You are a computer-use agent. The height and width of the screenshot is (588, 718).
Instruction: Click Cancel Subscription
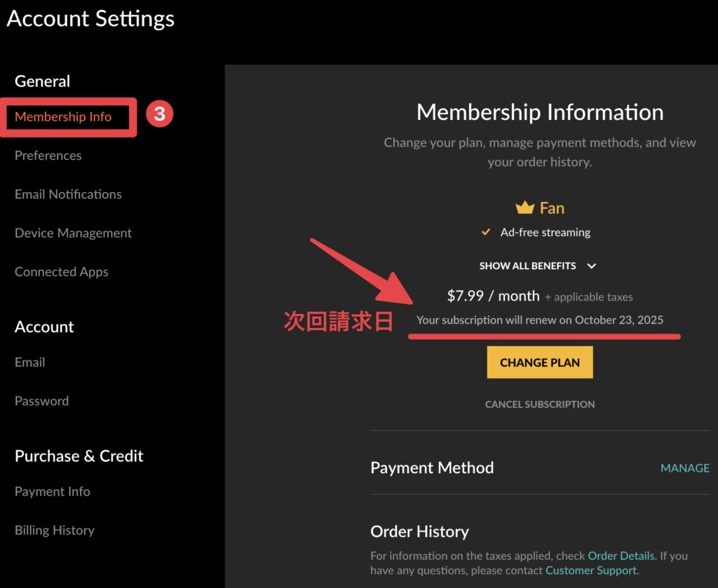540,404
